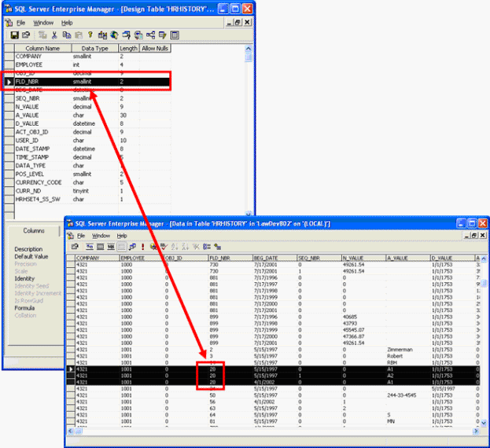Click the Default Value property label

[31, 257]
